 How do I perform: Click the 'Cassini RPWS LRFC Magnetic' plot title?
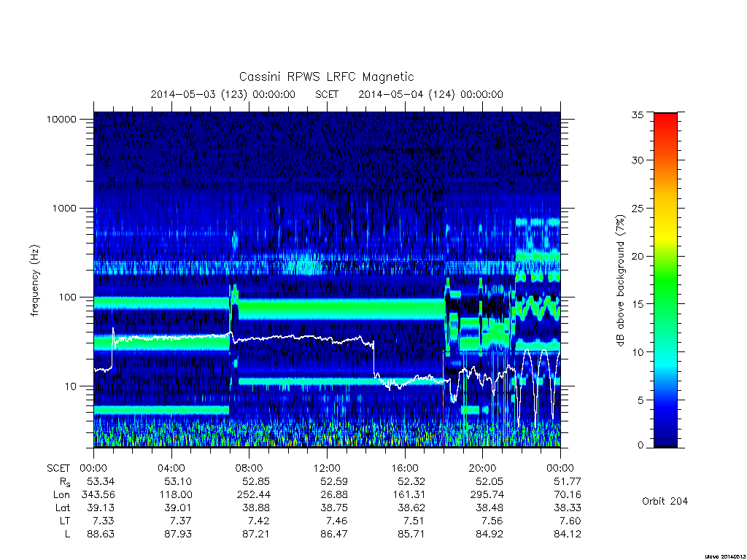tap(326, 77)
